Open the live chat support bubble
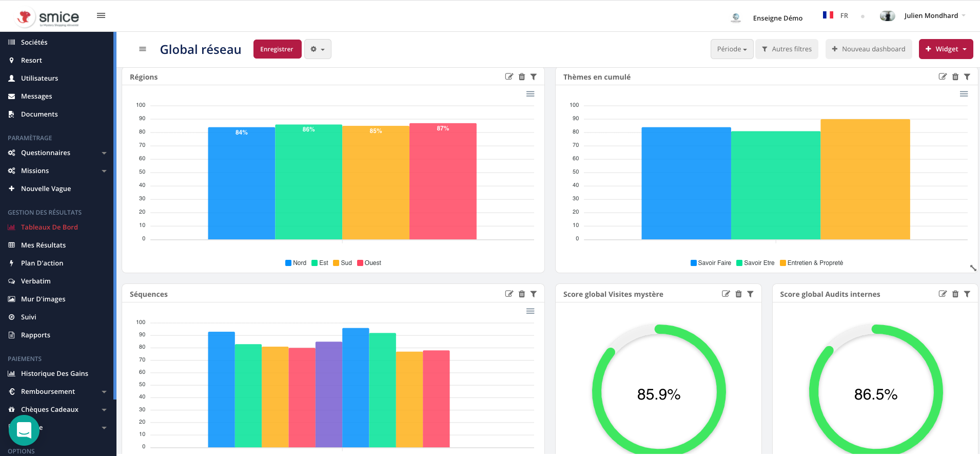 (24, 430)
